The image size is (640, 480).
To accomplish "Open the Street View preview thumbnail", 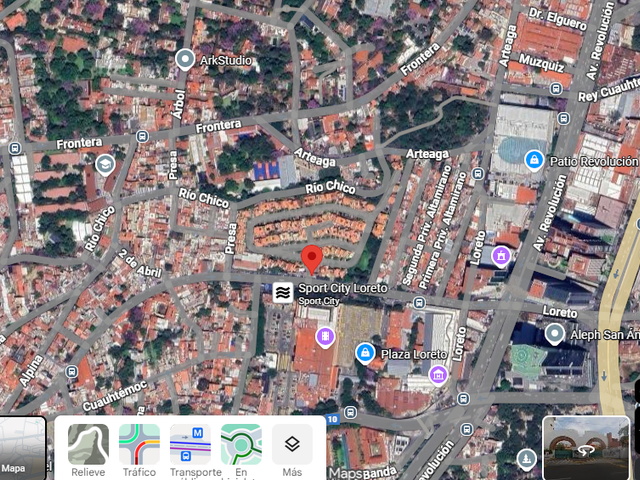I will [586, 448].
